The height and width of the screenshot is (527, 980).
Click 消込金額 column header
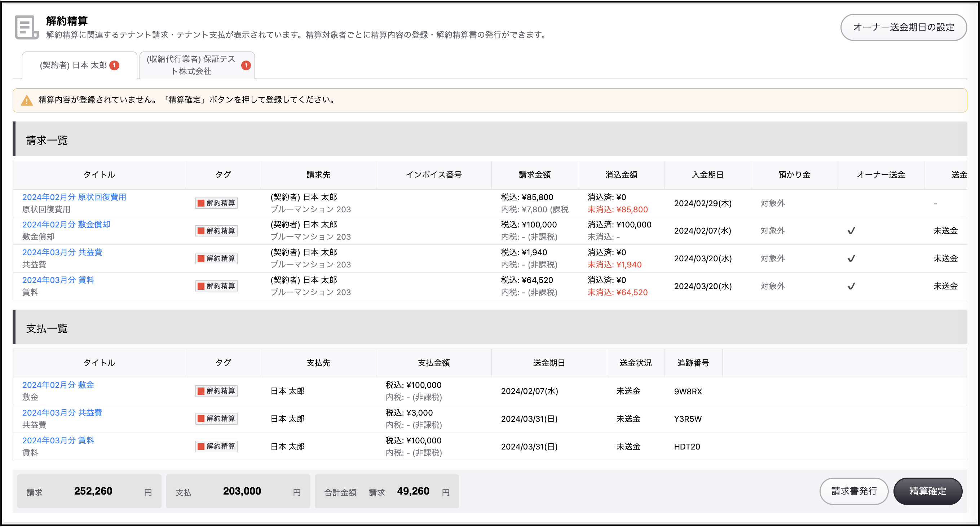click(x=621, y=175)
